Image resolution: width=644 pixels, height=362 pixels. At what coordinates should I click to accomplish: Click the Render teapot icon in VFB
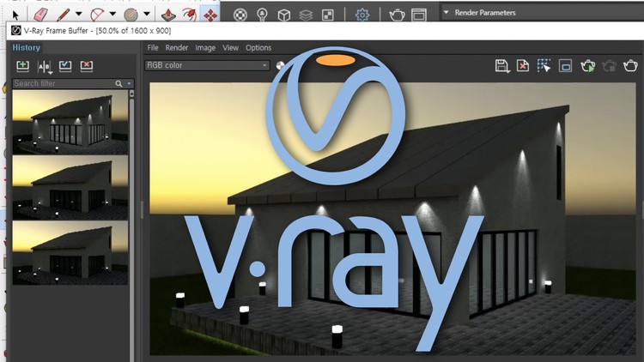[x=630, y=66]
